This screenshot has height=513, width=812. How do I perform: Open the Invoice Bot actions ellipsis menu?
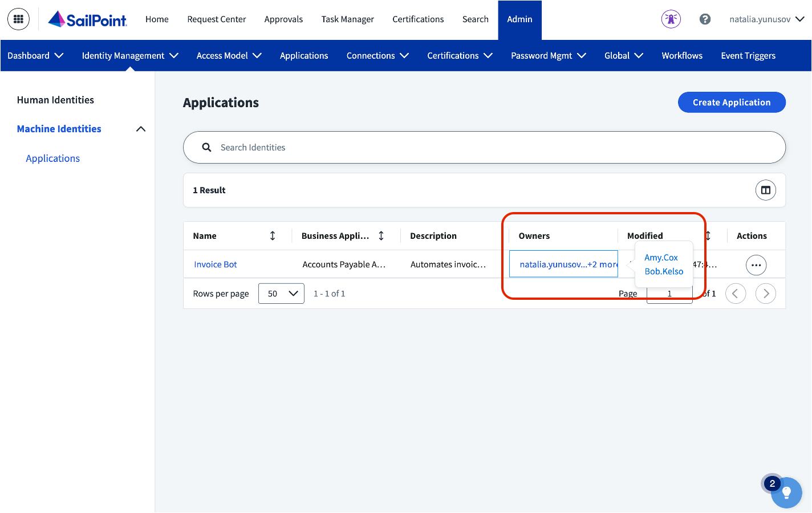(756, 265)
